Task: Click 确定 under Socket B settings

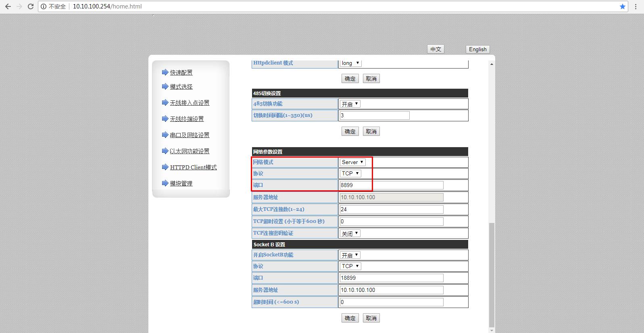Action: [350, 318]
